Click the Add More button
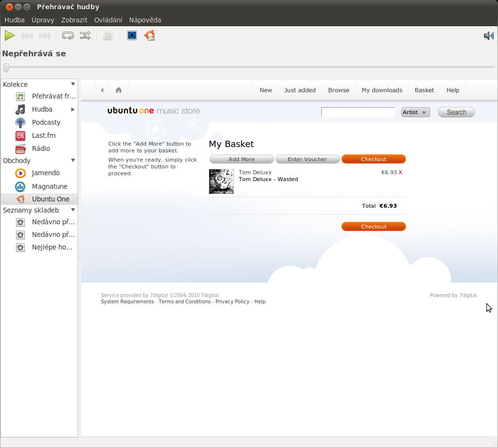This screenshot has width=498, height=448. [241, 159]
